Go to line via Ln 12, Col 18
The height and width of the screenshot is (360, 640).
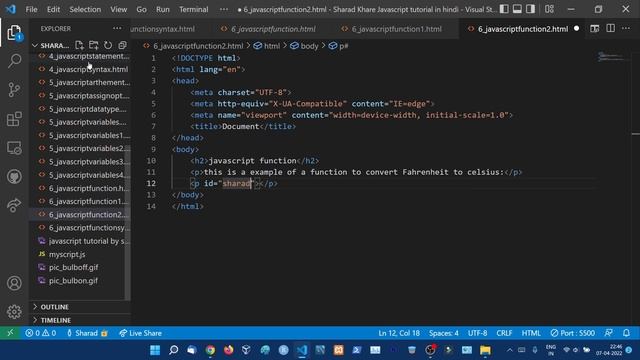[399, 333]
